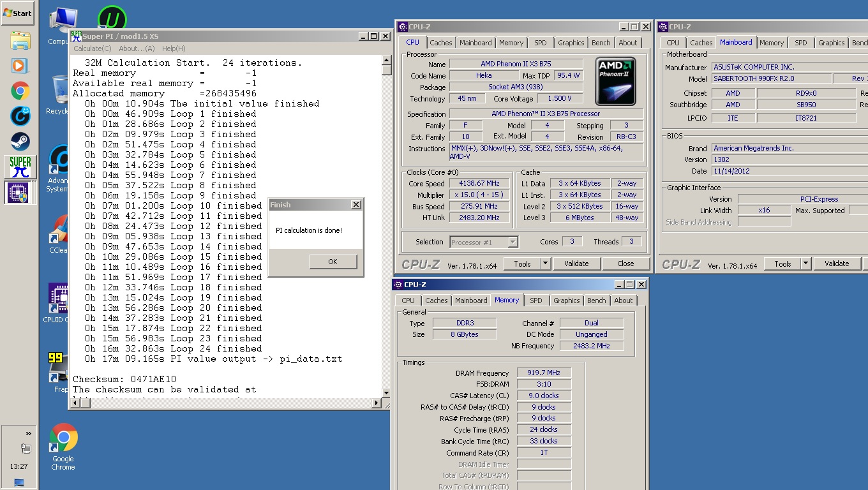Click the Core Speed value 4138.67 MHz
Image resolution: width=868 pixels, height=490 pixels.
pos(479,183)
